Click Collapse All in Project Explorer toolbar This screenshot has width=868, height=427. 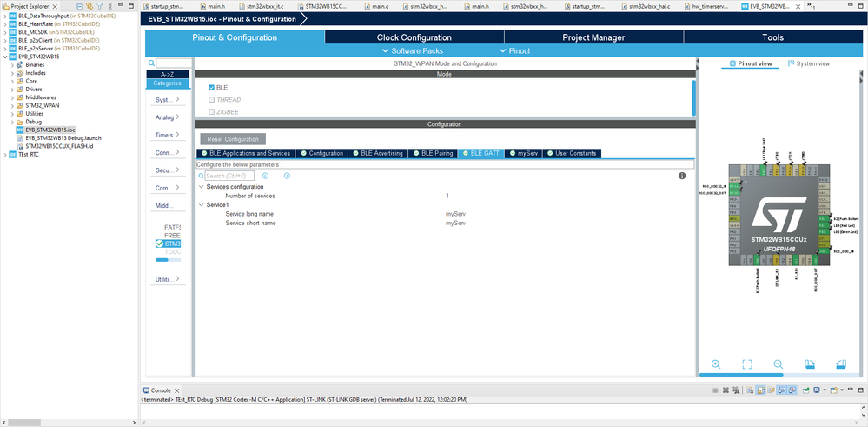[x=81, y=6]
